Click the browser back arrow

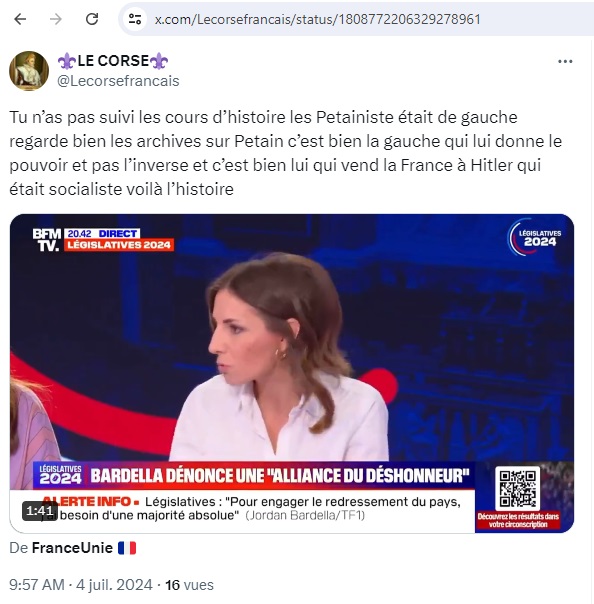[x=20, y=19]
